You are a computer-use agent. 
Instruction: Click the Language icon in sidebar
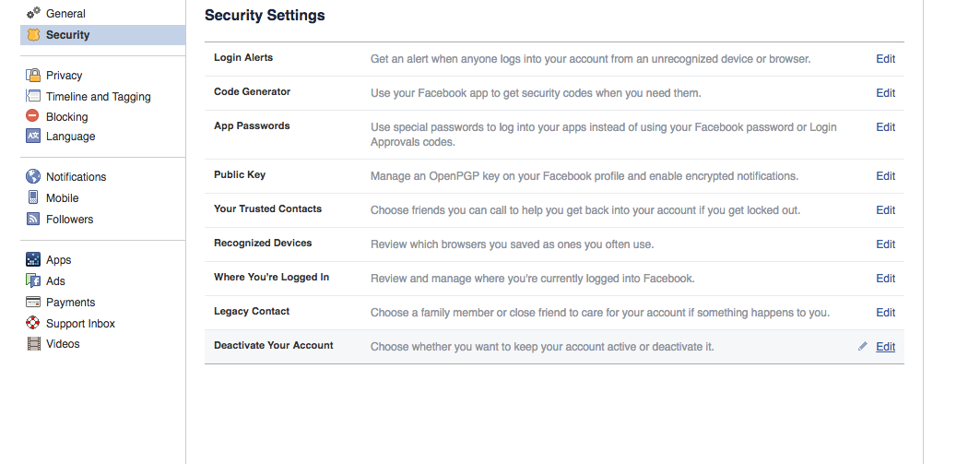(33, 136)
